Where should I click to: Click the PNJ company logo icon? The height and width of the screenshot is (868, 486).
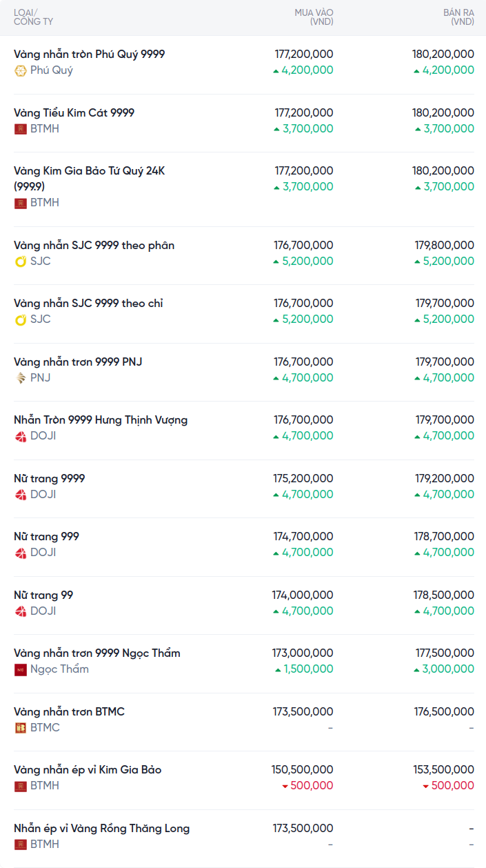point(21,378)
